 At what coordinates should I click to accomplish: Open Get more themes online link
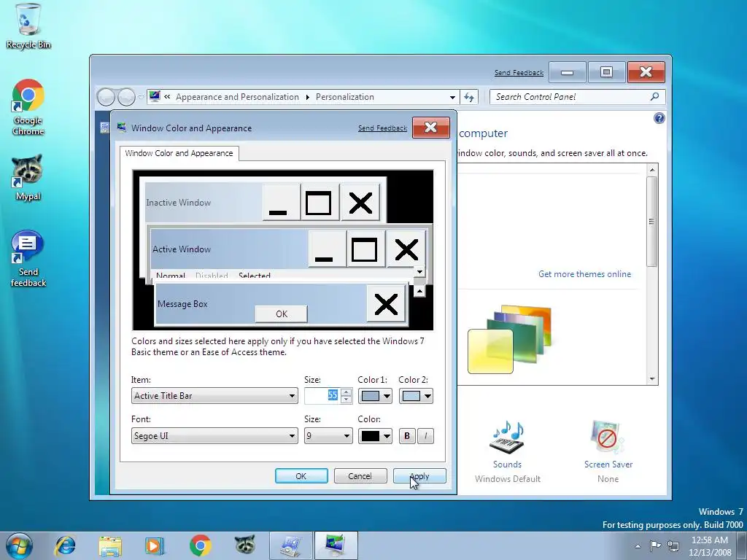pyautogui.click(x=584, y=274)
